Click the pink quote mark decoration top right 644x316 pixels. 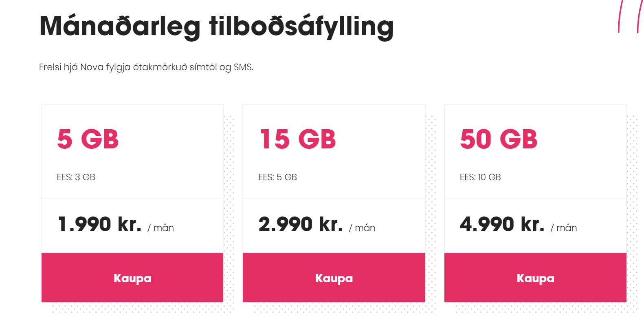(x=627, y=16)
